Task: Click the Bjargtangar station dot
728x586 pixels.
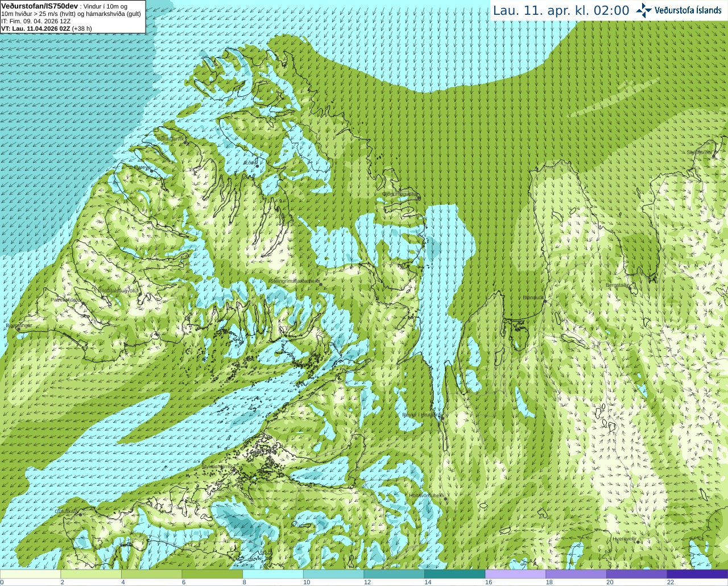Action: (18, 329)
